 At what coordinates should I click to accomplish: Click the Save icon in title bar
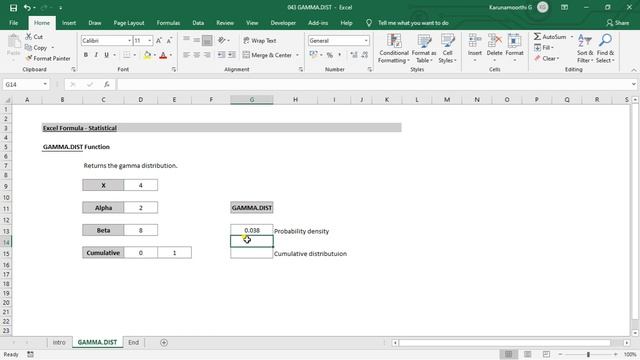13,8
